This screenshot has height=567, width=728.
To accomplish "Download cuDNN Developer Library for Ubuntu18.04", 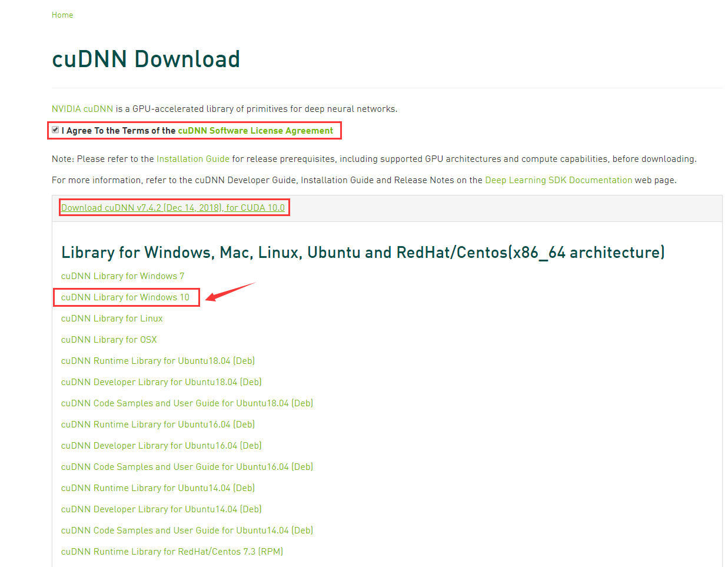I will pyautogui.click(x=161, y=382).
